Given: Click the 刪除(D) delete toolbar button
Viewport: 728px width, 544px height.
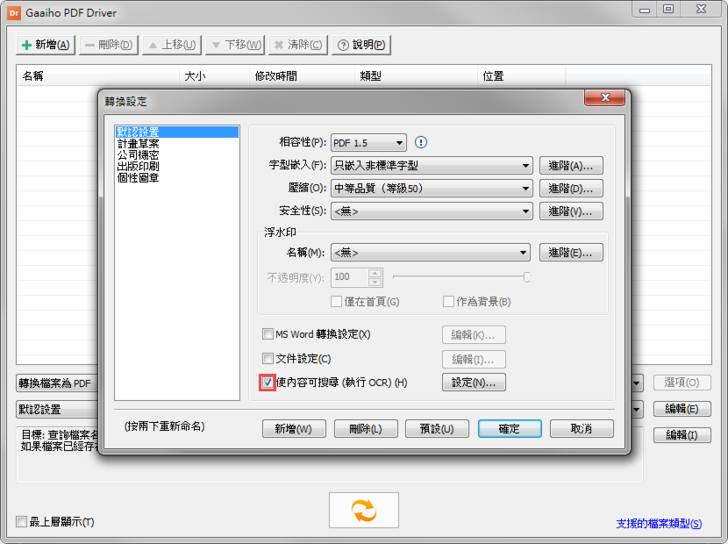Looking at the screenshot, I should pyautogui.click(x=109, y=45).
